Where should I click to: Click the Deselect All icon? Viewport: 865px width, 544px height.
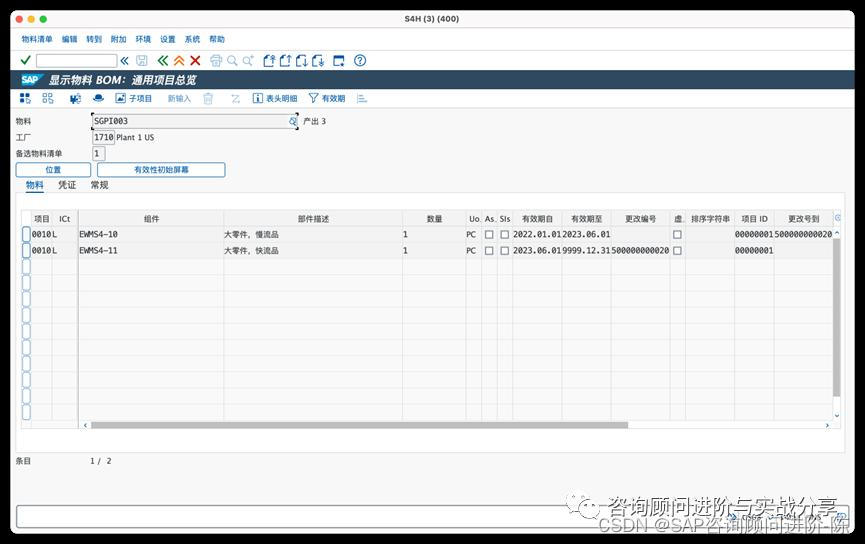48,98
